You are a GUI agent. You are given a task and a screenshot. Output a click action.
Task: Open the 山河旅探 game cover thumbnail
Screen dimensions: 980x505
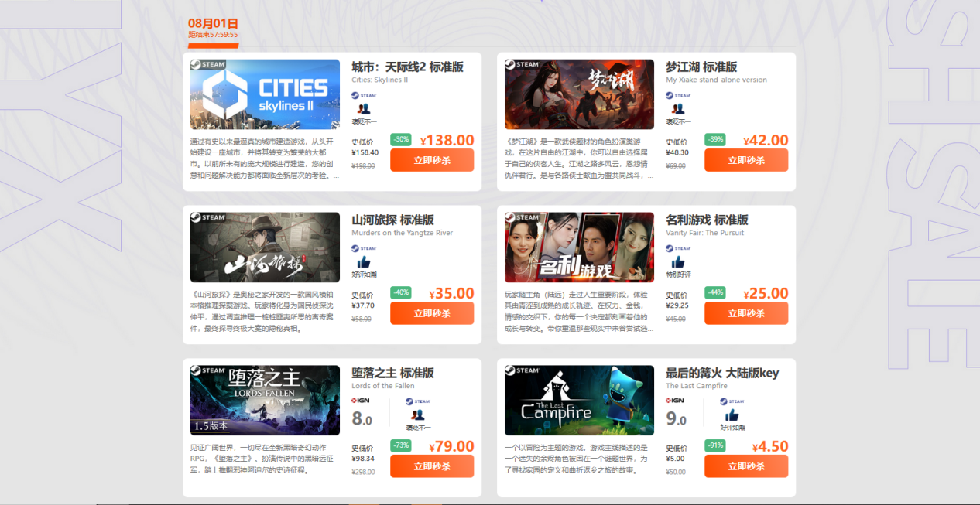pyautogui.click(x=265, y=247)
